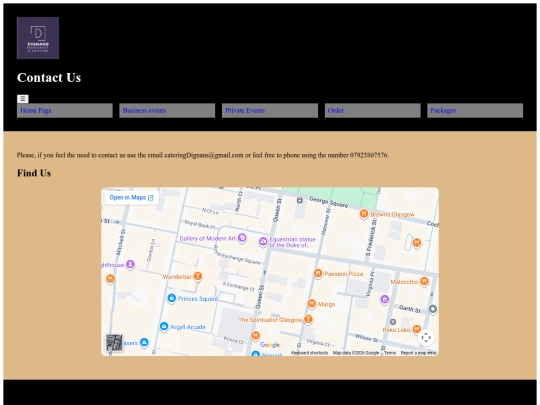Click the Dignans logo image
This screenshot has height=405, width=540.
[x=38, y=38]
